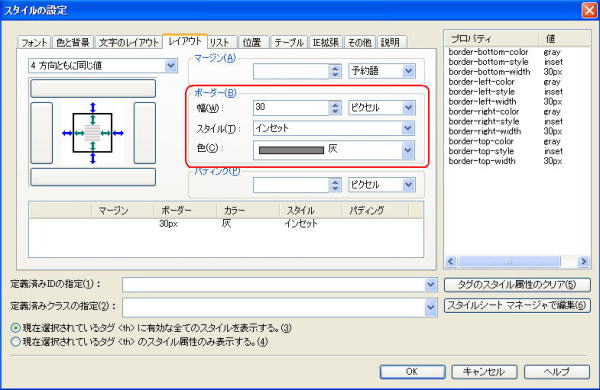This screenshot has height=390, width=600.
Task: Open the border width ピクセル unit dropdown
Action: (x=382, y=108)
